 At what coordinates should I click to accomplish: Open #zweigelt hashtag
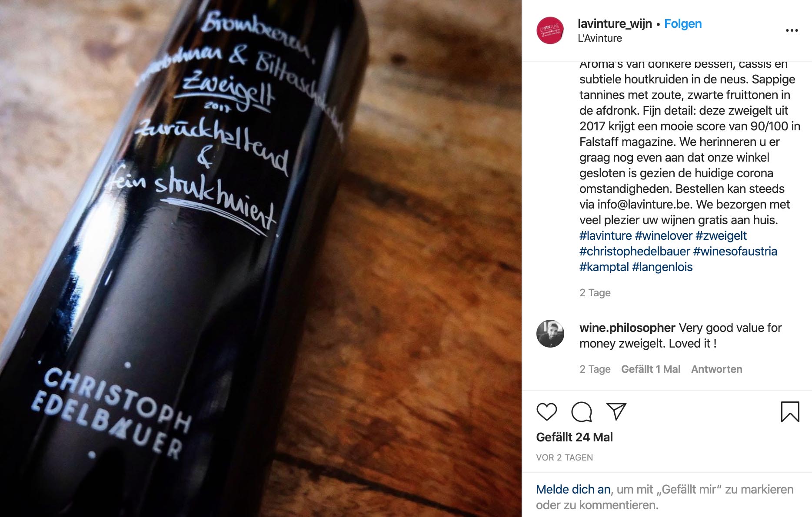pyautogui.click(x=721, y=235)
